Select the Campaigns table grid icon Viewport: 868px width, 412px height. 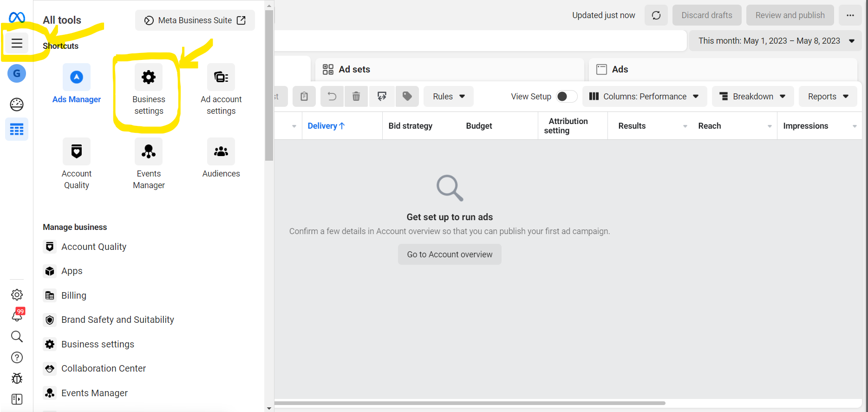coord(17,129)
